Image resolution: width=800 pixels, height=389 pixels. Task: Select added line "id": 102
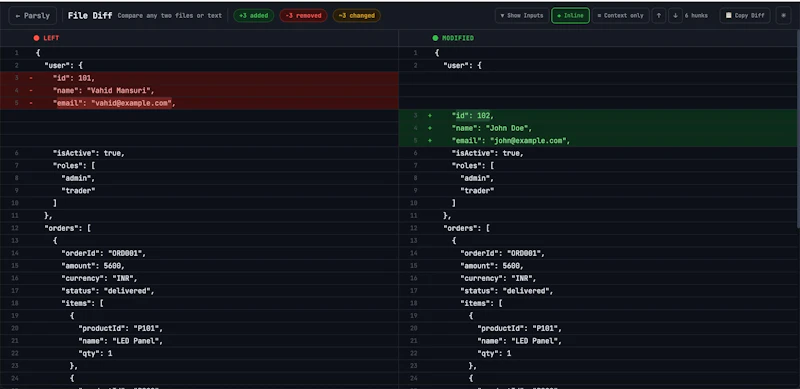coord(599,116)
